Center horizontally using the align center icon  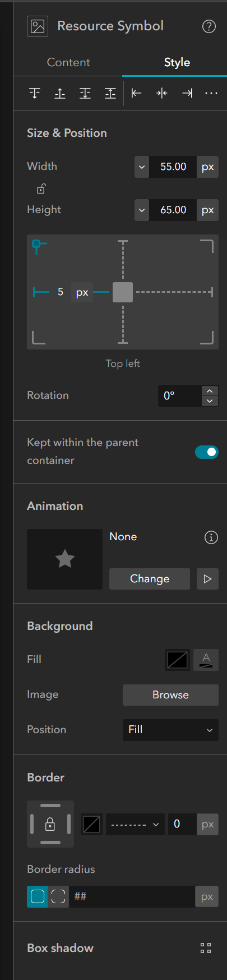point(162,93)
